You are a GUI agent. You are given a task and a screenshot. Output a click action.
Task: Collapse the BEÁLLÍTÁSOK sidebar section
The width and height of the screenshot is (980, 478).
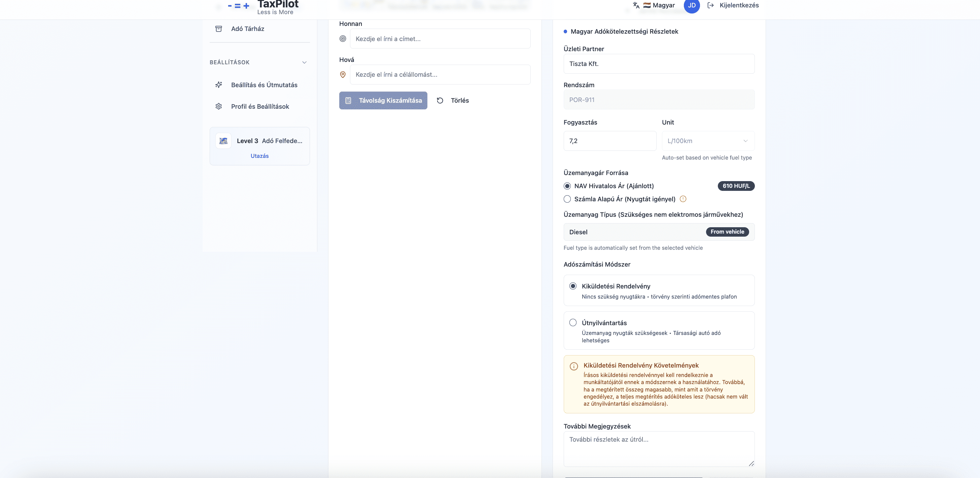click(x=304, y=62)
